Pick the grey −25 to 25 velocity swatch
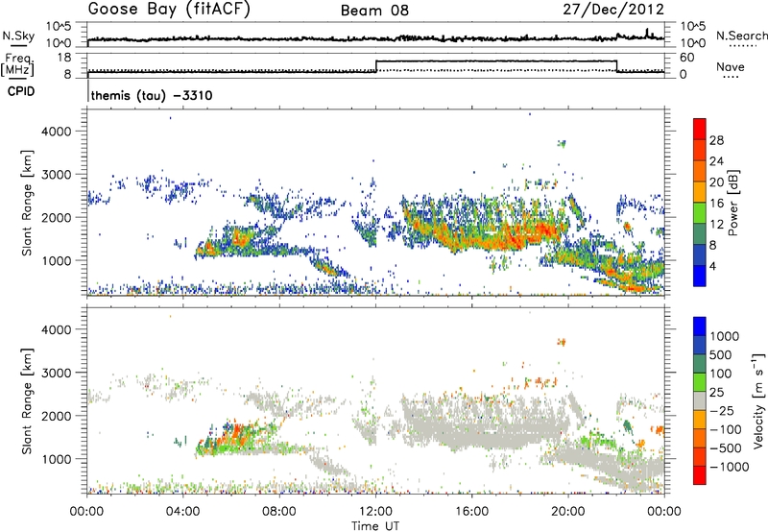The image size is (768, 532). (x=700, y=401)
